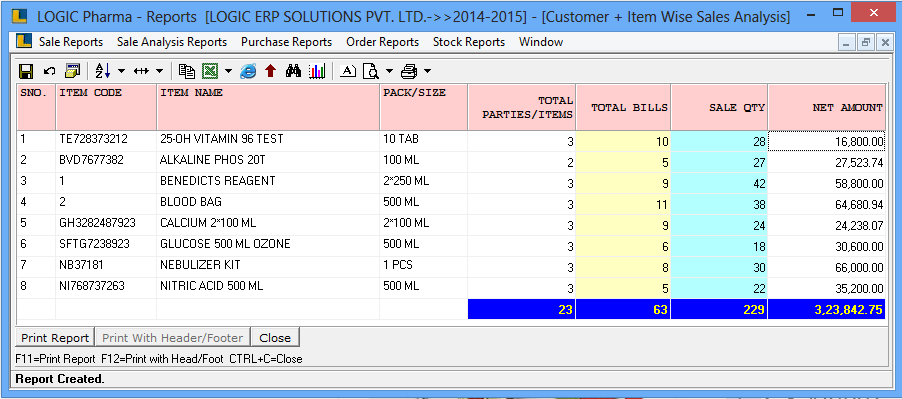Click the LOGIC logo icon in menu bar
902x399 pixels.
click(24, 41)
